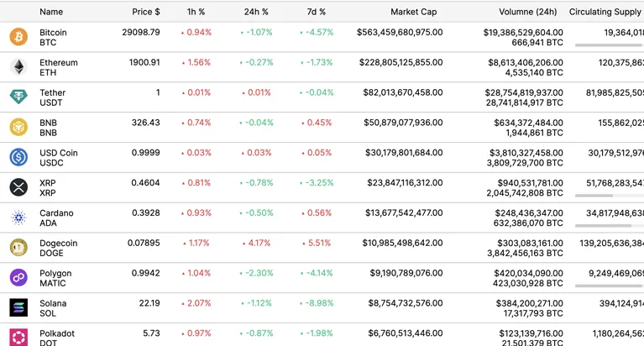Select Bitcoin 7d change -4.57%
Screen dimensions: 644x346
[x=320, y=33]
